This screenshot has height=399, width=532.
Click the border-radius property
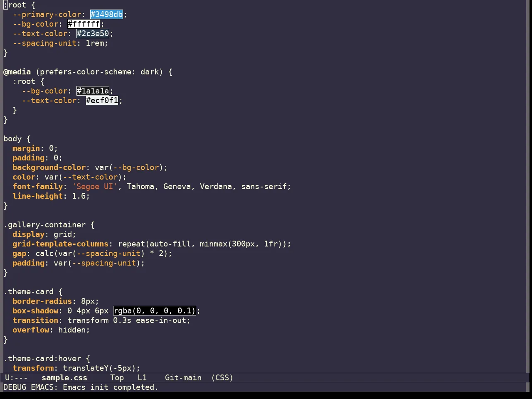coord(42,301)
